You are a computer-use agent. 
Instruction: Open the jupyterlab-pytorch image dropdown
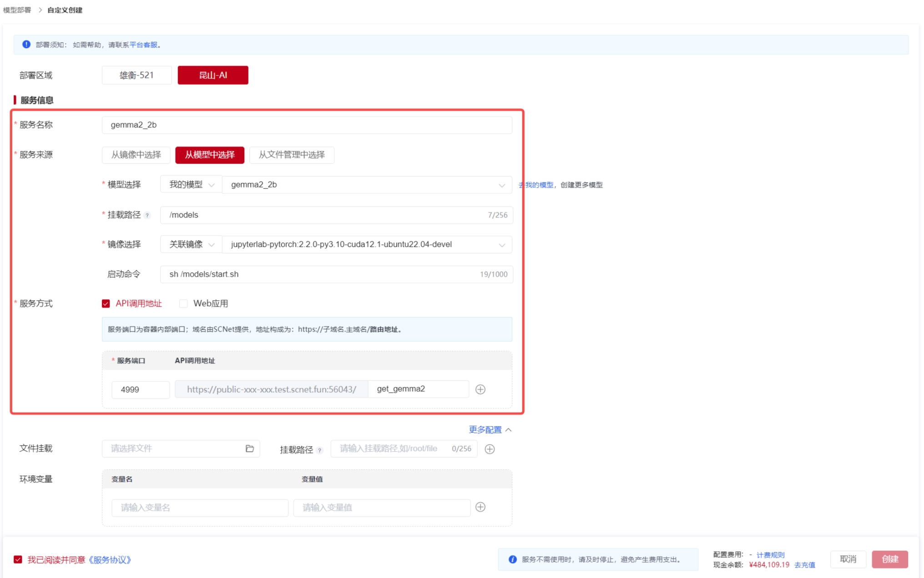tap(367, 245)
